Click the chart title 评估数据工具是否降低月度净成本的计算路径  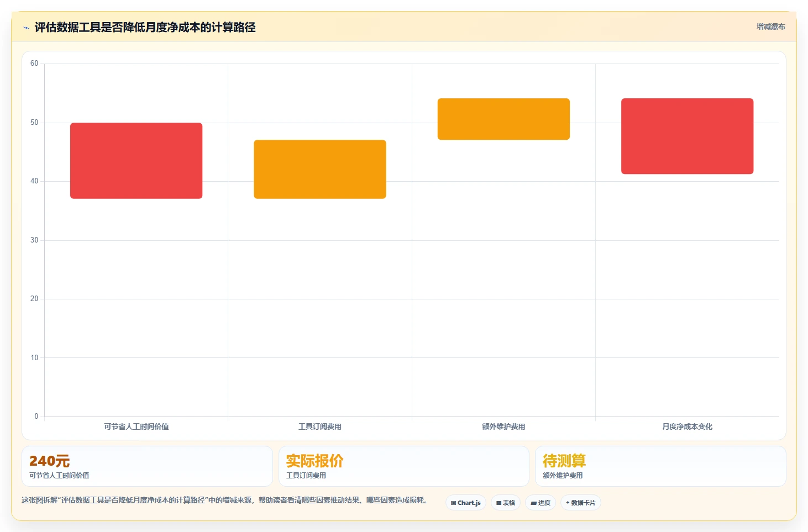145,27
